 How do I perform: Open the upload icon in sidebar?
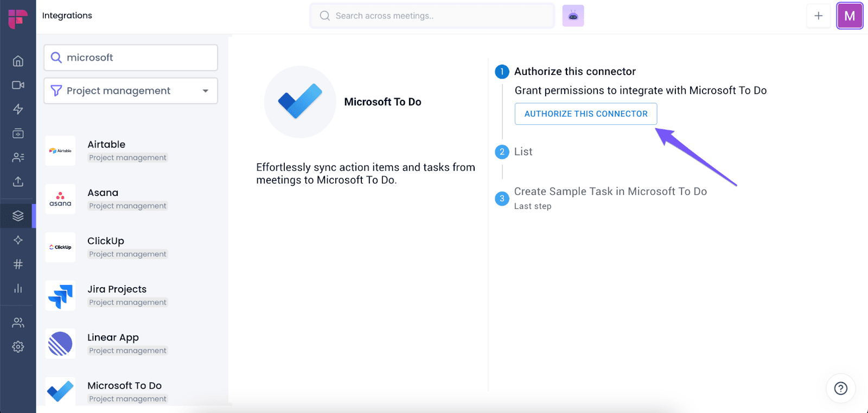18,181
